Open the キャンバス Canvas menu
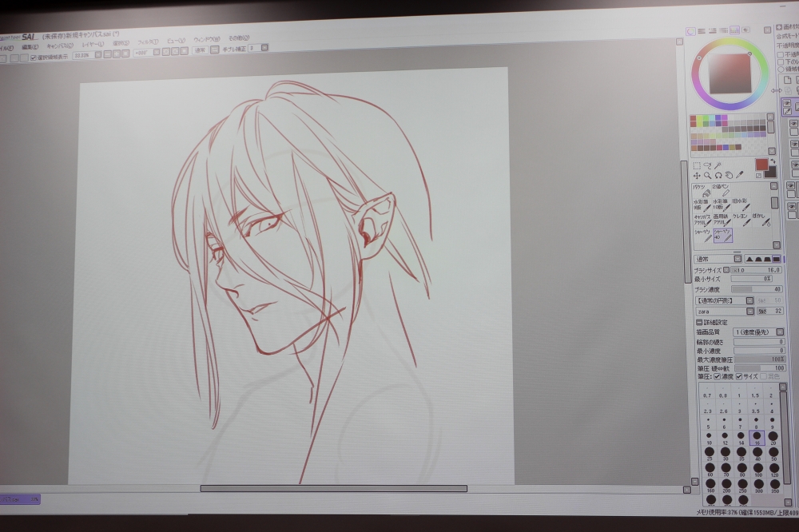This screenshot has height=532, width=799. 60,46
